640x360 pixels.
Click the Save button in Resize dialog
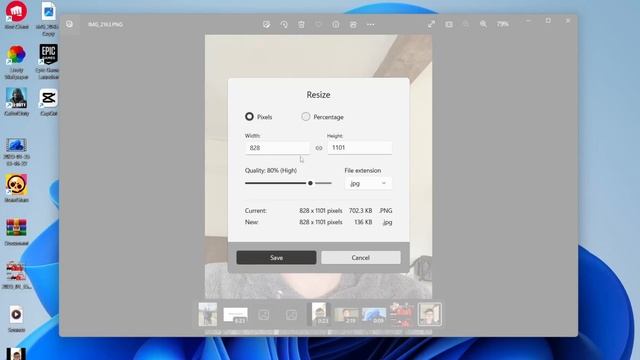[x=276, y=258]
